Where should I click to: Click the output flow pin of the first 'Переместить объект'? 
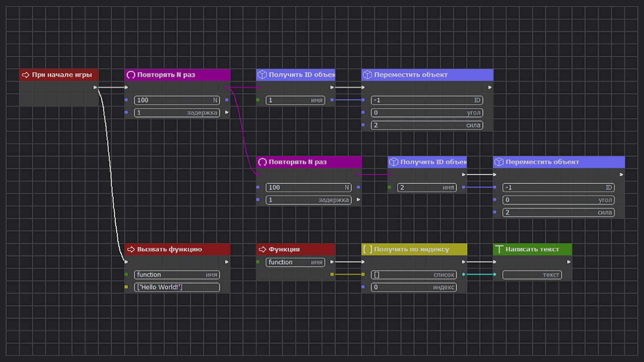[490, 87]
